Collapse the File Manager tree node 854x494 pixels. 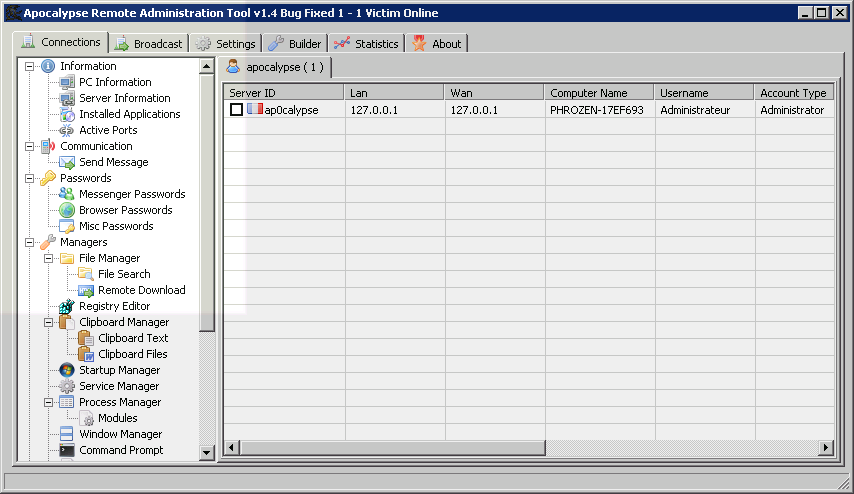pyautogui.click(x=49, y=258)
